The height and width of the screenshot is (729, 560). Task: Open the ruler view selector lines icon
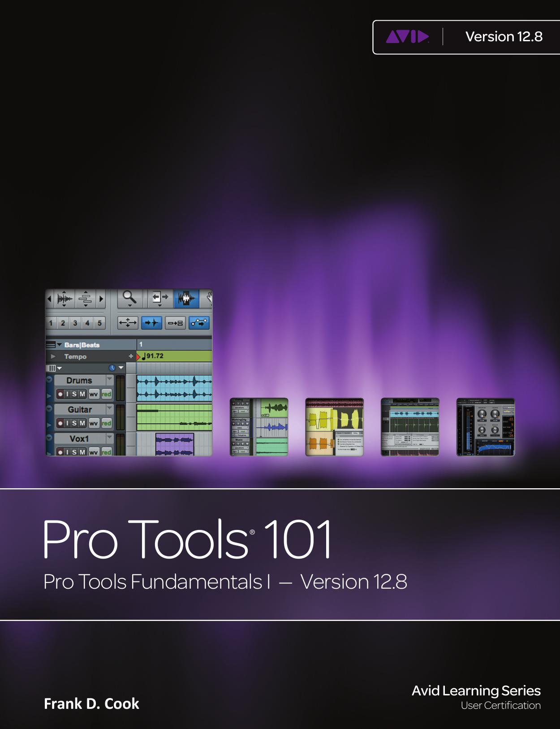(51, 345)
